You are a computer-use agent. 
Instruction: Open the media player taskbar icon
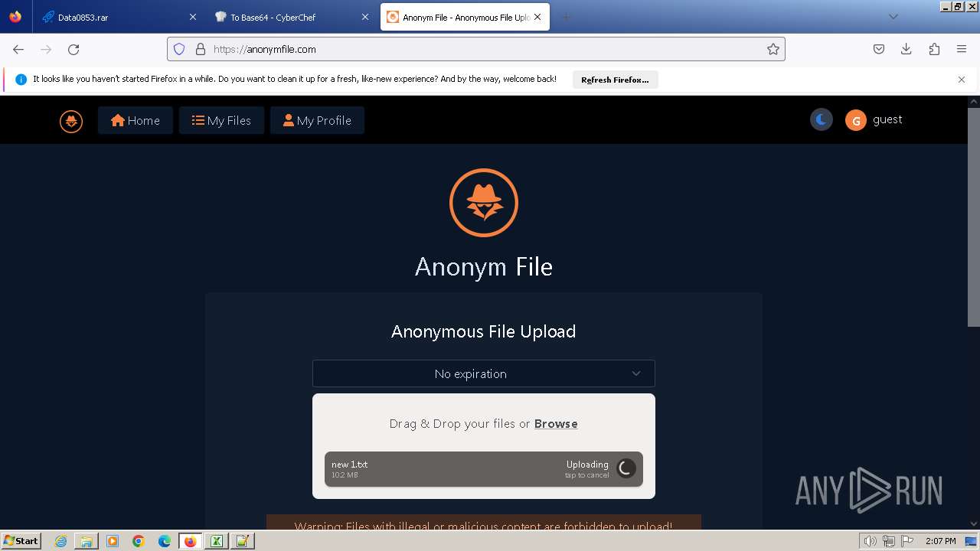pos(113,541)
